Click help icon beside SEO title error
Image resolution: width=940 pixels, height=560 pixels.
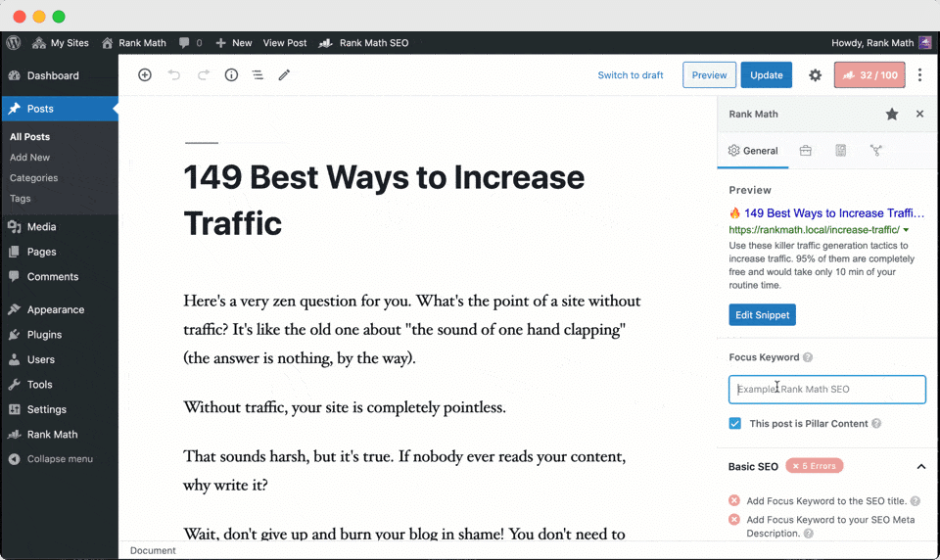(x=915, y=501)
